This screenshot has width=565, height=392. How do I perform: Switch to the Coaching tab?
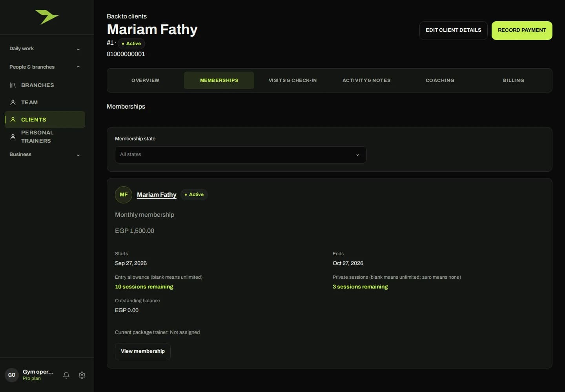[x=440, y=80]
